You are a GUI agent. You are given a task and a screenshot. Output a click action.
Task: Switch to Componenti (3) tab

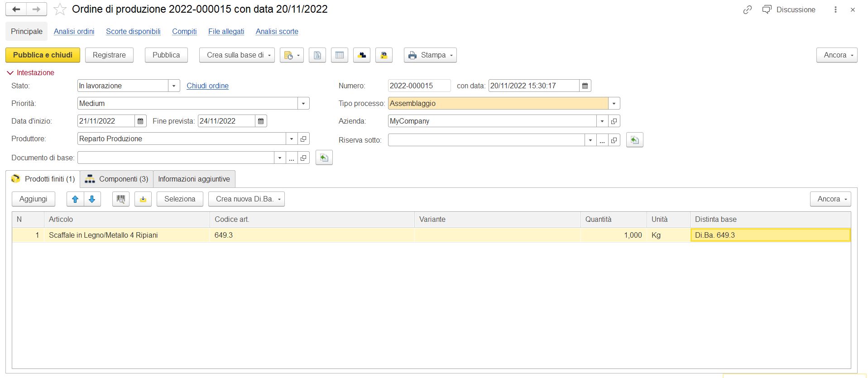[x=117, y=179]
